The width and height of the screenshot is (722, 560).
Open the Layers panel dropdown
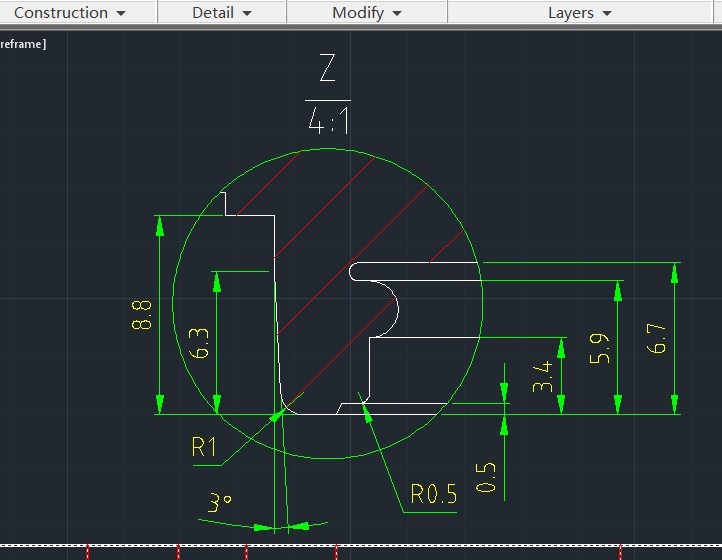tap(579, 12)
